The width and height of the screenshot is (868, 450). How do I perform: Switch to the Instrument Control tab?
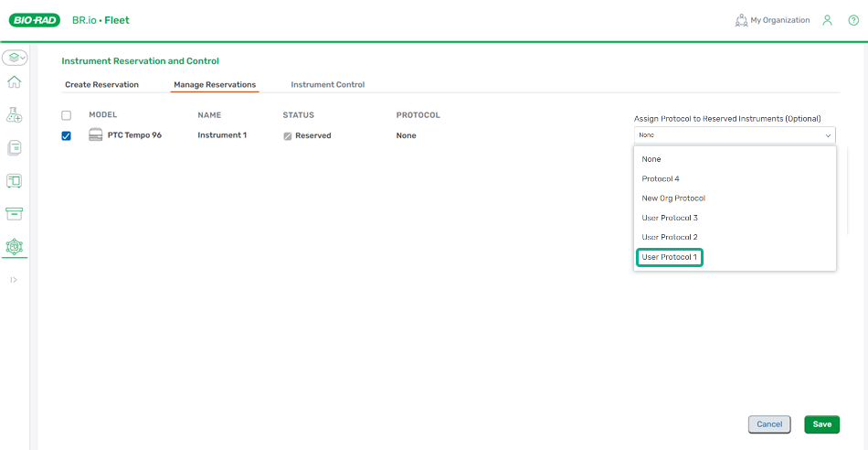[x=327, y=85]
